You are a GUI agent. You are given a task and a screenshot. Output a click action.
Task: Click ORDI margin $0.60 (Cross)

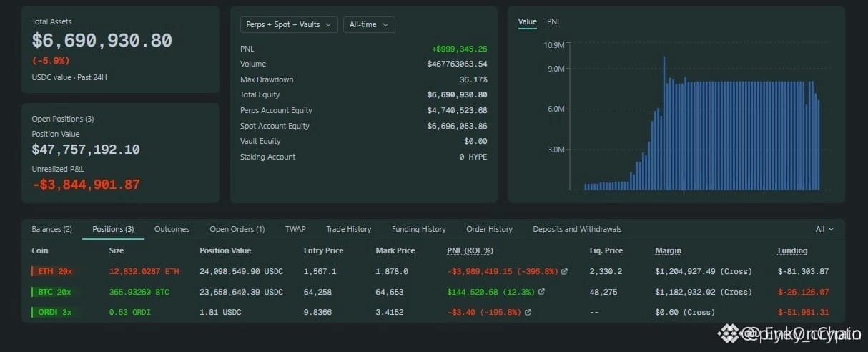pos(685,313)
